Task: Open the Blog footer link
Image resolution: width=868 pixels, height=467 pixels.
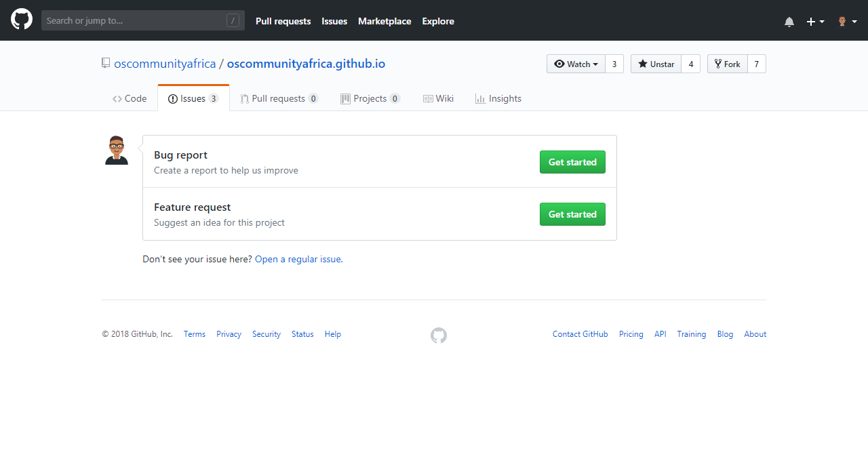Action: pos(725,334)
